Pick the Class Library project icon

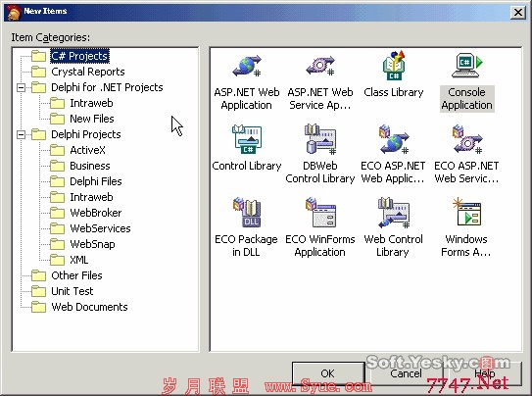pyautogui.click(x=394, y=66)
